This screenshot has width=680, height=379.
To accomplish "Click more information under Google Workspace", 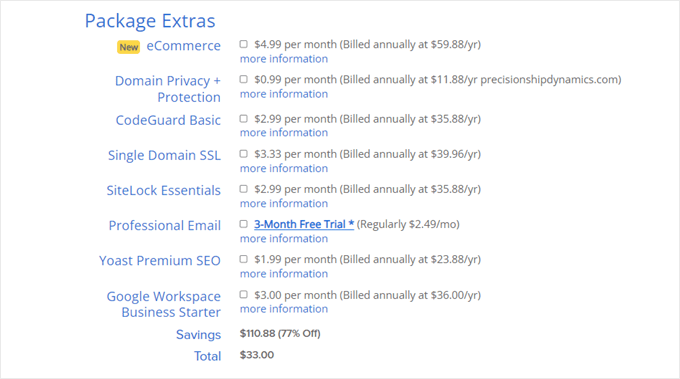I will (x=284, y=308).
